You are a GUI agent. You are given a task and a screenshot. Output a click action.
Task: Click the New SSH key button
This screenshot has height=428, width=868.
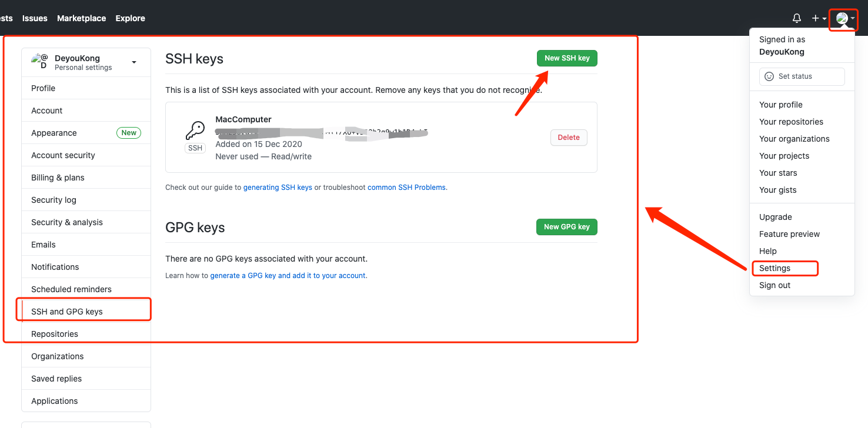(567, 58)
